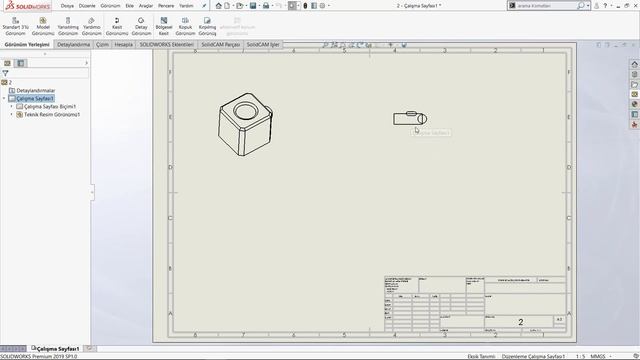The width and height of the screenshot is (640, 360).
Task: Select the Detay Görünüm tool
Action: coord(141,27)
